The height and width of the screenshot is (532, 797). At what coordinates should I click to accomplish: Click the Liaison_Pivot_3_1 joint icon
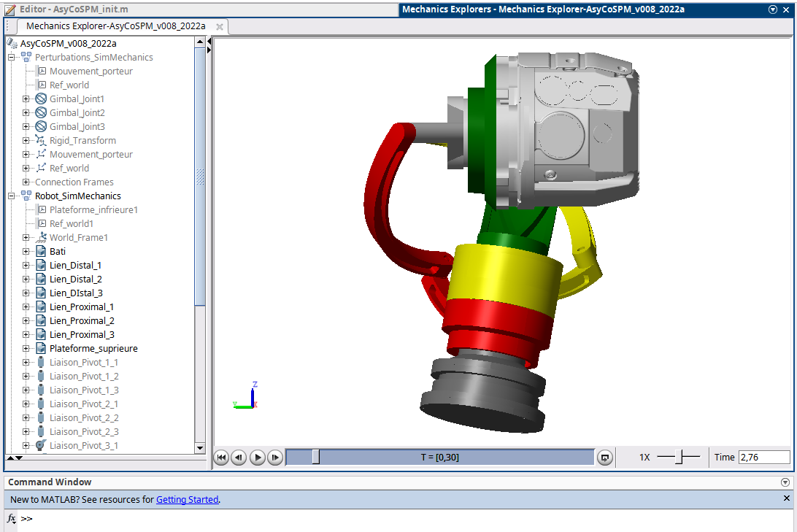point(41,445)
